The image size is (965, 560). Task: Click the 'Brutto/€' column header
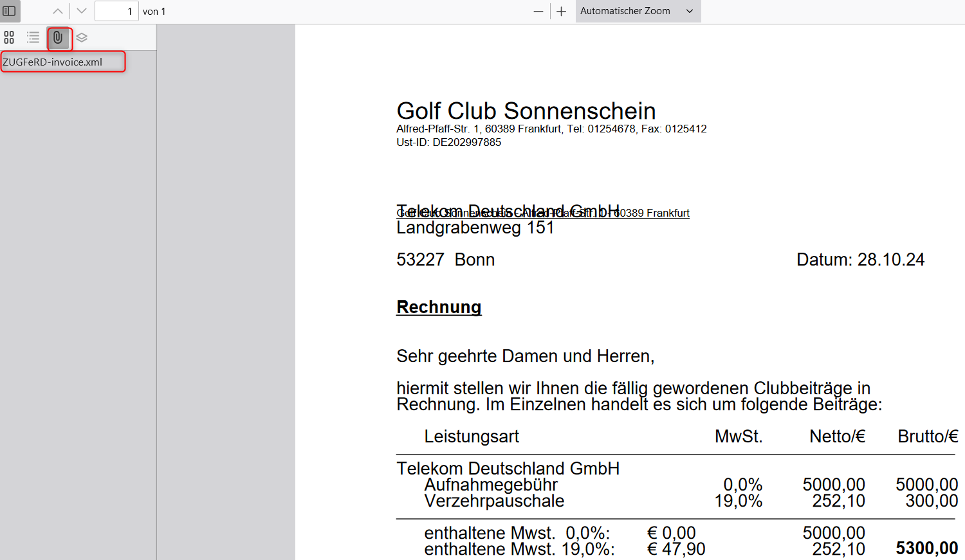coord(928,437)
